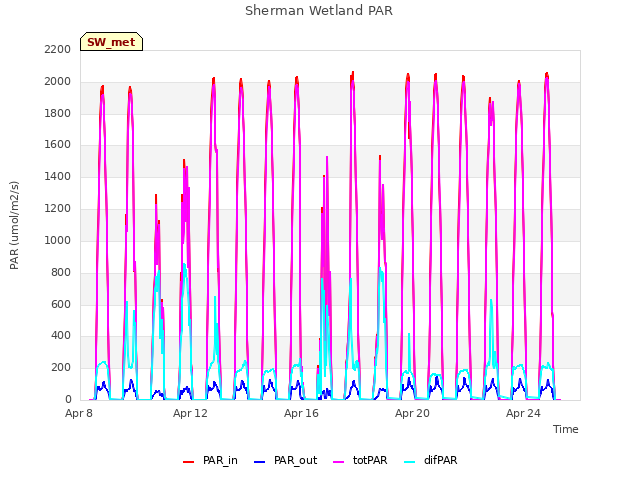The image size is (640, 480).
Task: Click the 1400 y-axis tick label
Action: (x=58, y=176)
